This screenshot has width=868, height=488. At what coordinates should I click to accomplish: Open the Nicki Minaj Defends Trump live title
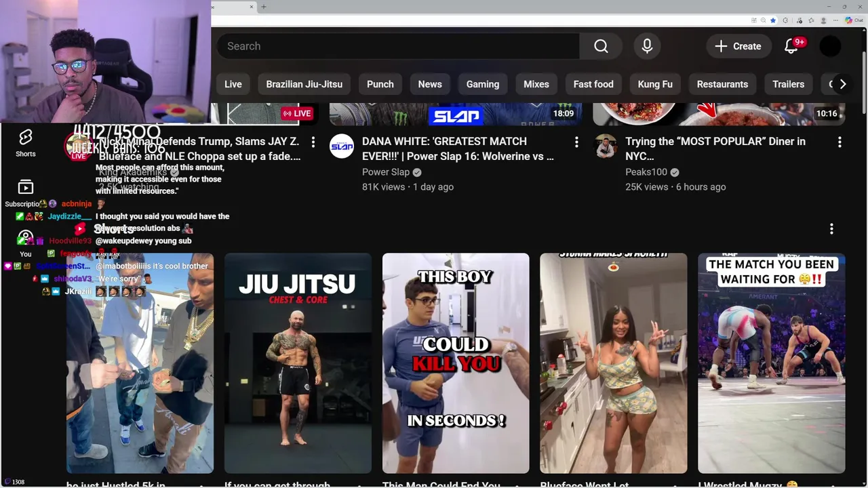[200, 148]
